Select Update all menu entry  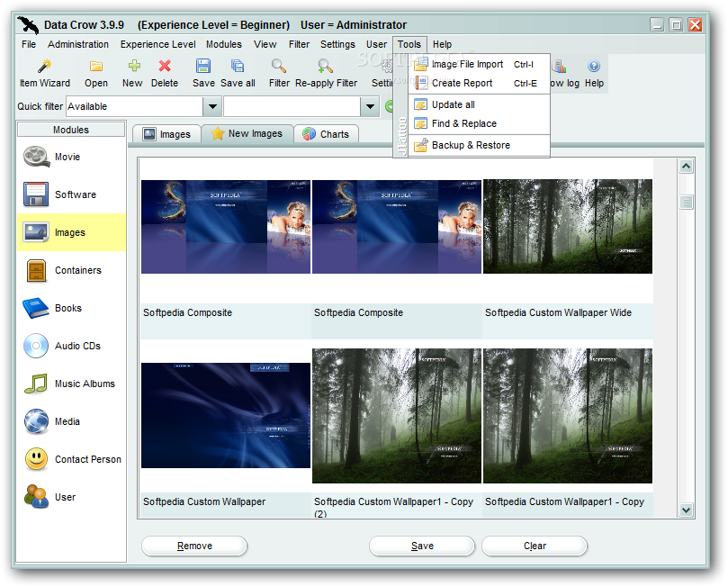pyautogui.click(x=479, y=104)
